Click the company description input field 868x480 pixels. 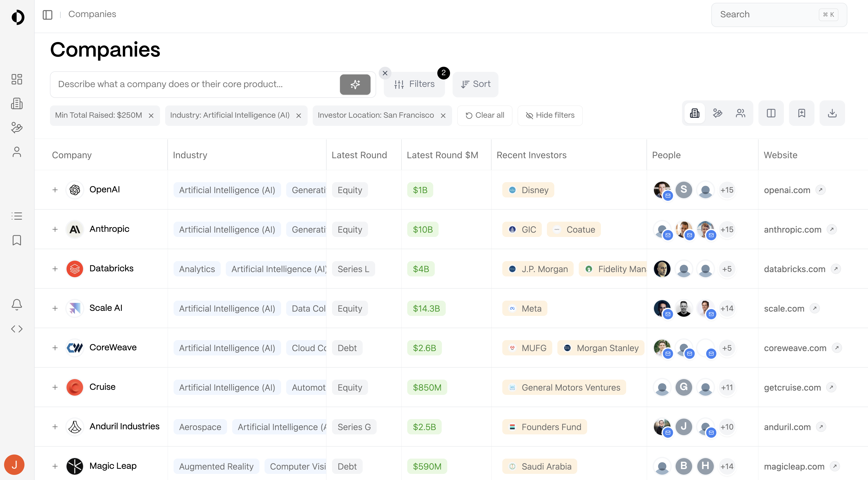[x=195, y=84]
